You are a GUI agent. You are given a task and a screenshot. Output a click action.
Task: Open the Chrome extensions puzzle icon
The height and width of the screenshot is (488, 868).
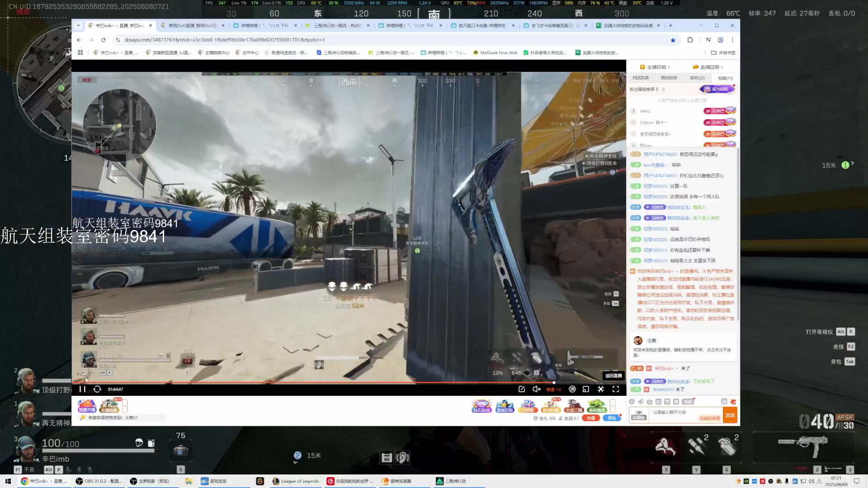tap(690, 40)
